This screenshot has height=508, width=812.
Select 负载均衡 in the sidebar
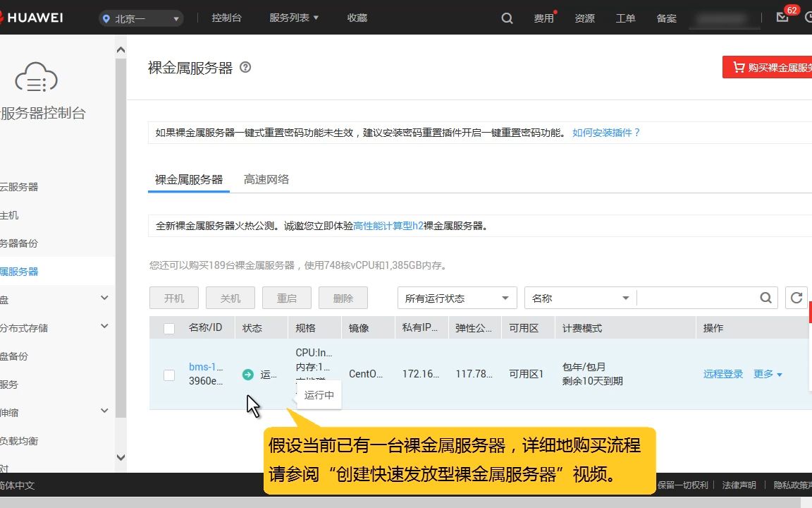pos(19,441)
